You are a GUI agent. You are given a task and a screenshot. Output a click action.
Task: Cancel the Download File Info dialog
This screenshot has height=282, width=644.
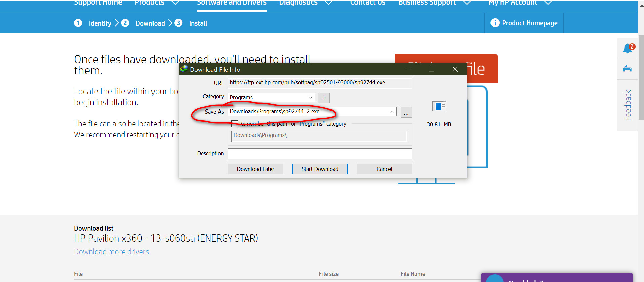click(384, 169)
